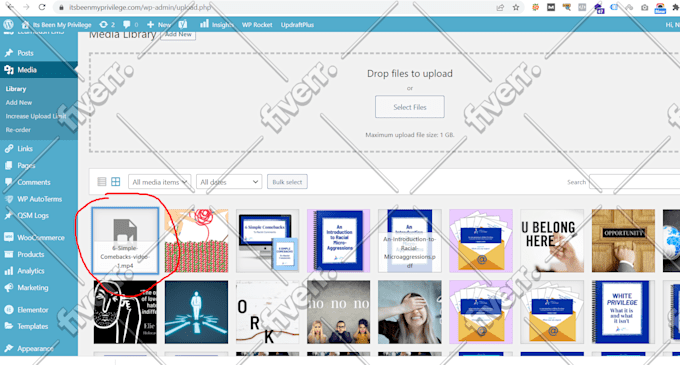Image resolution: width=680 pixels, height=365 pixels.
Task: Open All dates dropdown
Action: click(x=229, y=182)
